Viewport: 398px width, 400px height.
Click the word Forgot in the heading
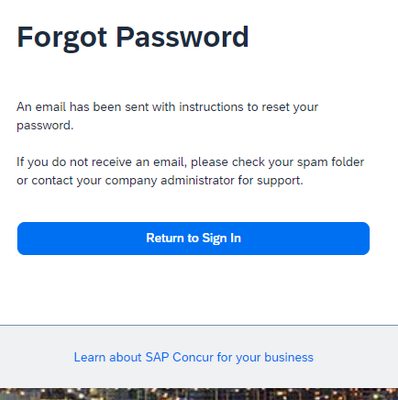click(x=62, y=38)
